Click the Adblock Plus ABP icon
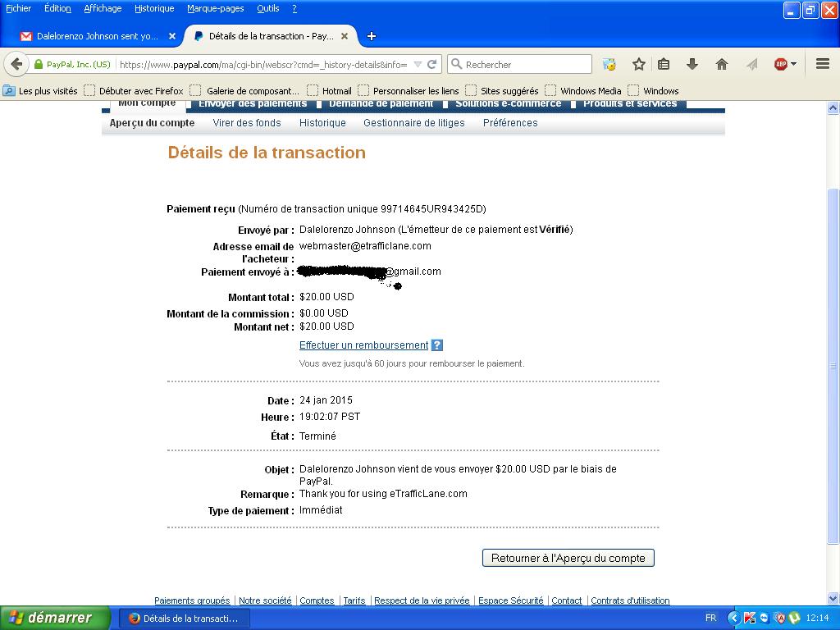Screen dimensions: 840x630 point(781,64)
